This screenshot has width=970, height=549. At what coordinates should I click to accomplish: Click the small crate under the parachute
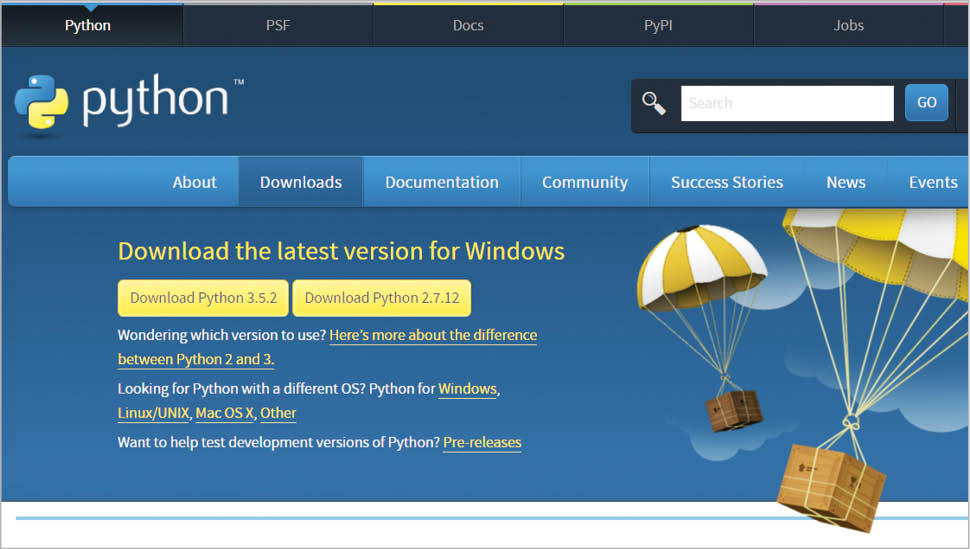click(x=733, y=409)
